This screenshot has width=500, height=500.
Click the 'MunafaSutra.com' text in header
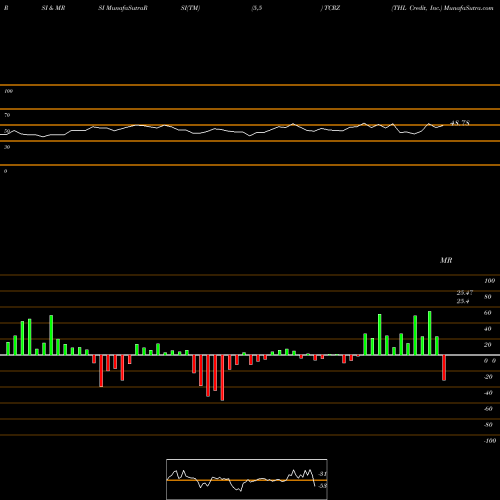coord(469,8)
